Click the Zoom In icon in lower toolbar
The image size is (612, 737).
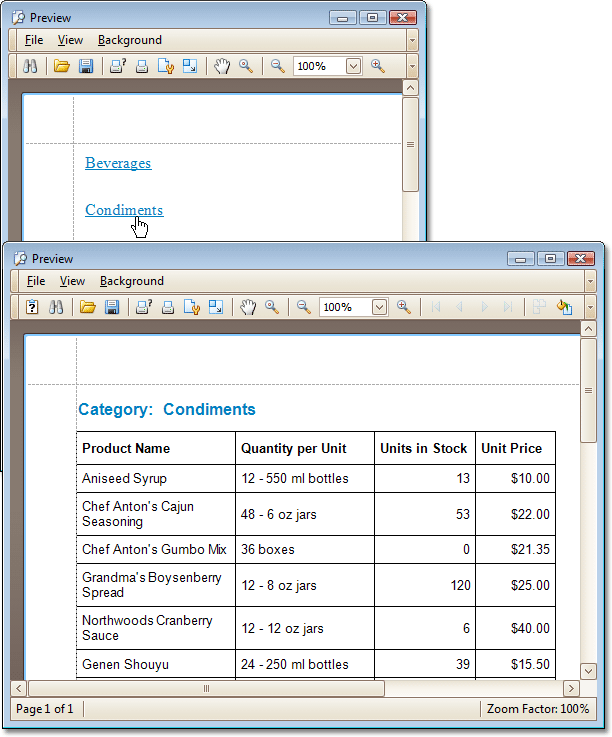tap(404, 307)
